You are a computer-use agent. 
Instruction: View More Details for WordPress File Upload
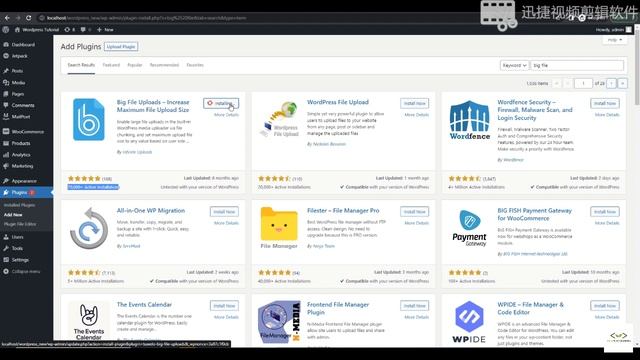(416, 115)
